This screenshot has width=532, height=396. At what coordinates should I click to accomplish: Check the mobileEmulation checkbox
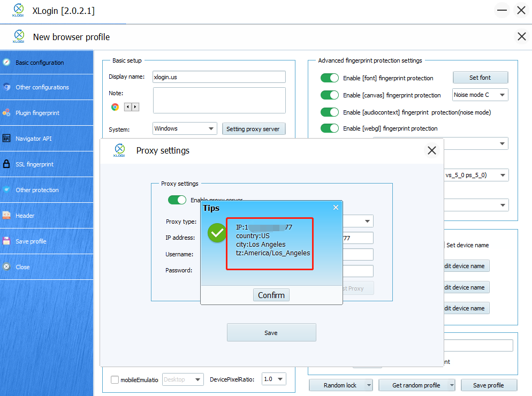tap(115, 380)
